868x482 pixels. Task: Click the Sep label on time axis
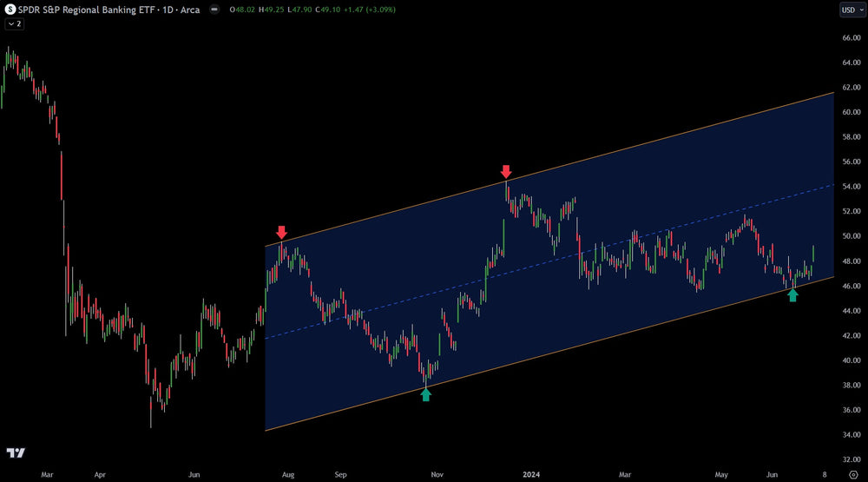340,475
